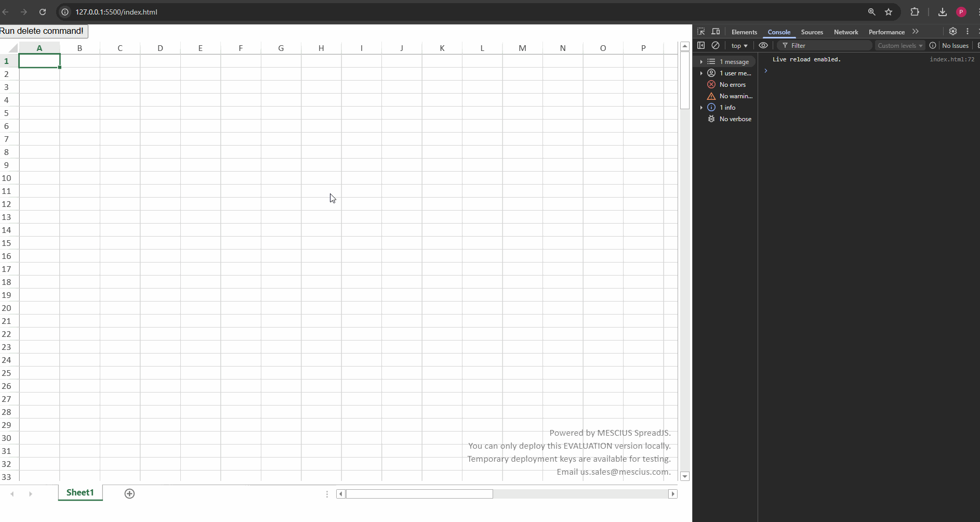This screenshot has width=980, height=522.
Task: Switch to the Sources tab
Action: (x=812, y=32)
